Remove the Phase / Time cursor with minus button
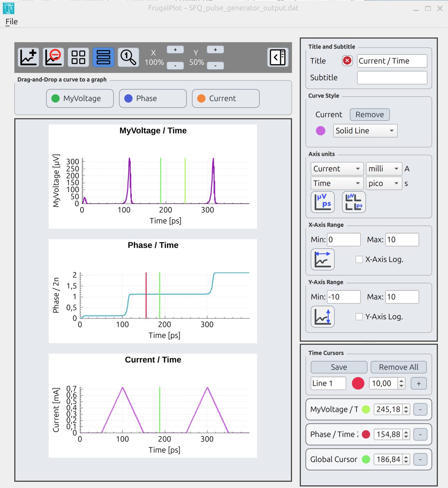The height and width of the screenshot is (488, 448). (x=420, y=434)
